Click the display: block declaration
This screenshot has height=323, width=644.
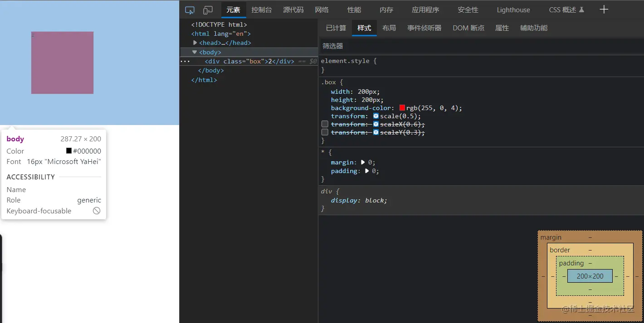[359, 200]
